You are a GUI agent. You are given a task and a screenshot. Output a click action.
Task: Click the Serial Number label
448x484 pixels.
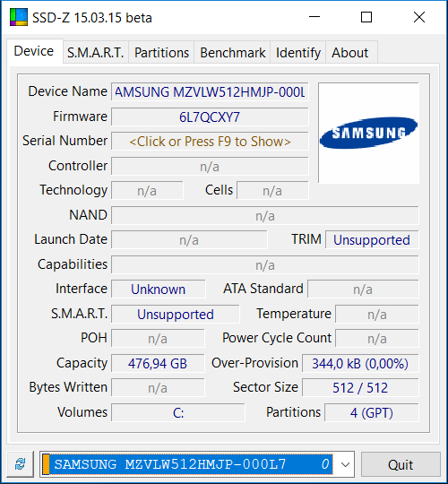coord(65,141)
